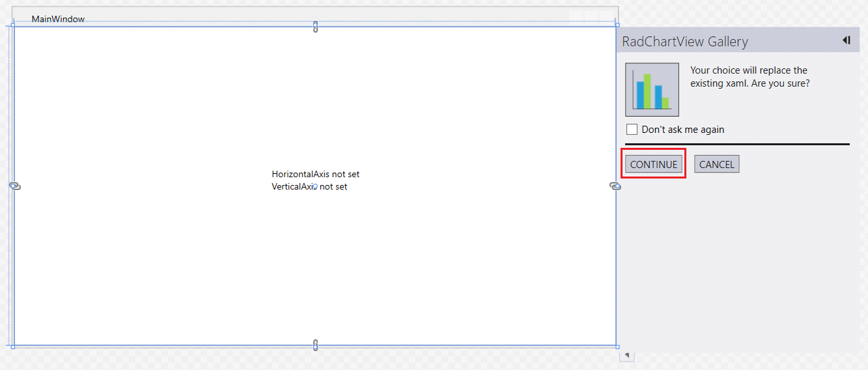Image resolution: width=868 pixels, height=370 pixels.
Task: Click the HorizontalAxis not set text
Action: click(x=316, y=174)
